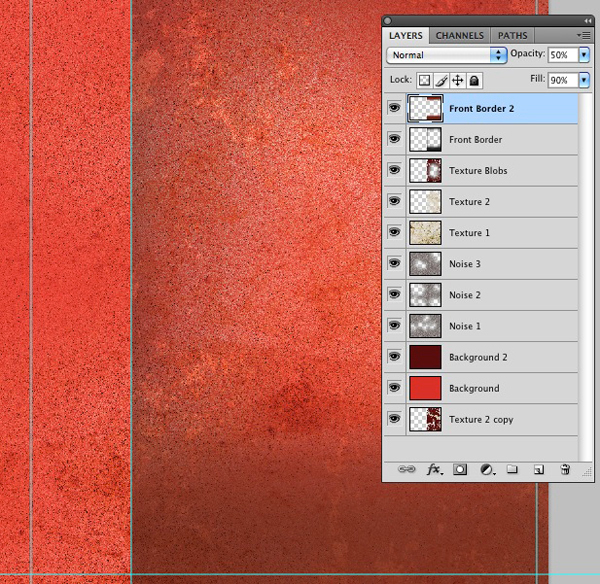Create a new layer
600x584 pixels.
(x=539, y=470)
